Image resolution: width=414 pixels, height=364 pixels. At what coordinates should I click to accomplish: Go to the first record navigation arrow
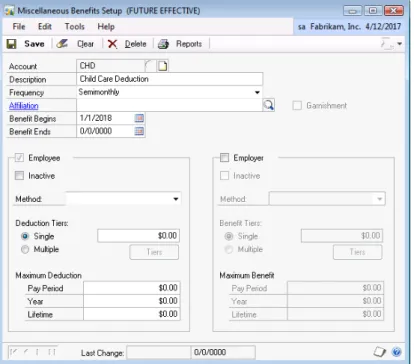tap(13, 352)
